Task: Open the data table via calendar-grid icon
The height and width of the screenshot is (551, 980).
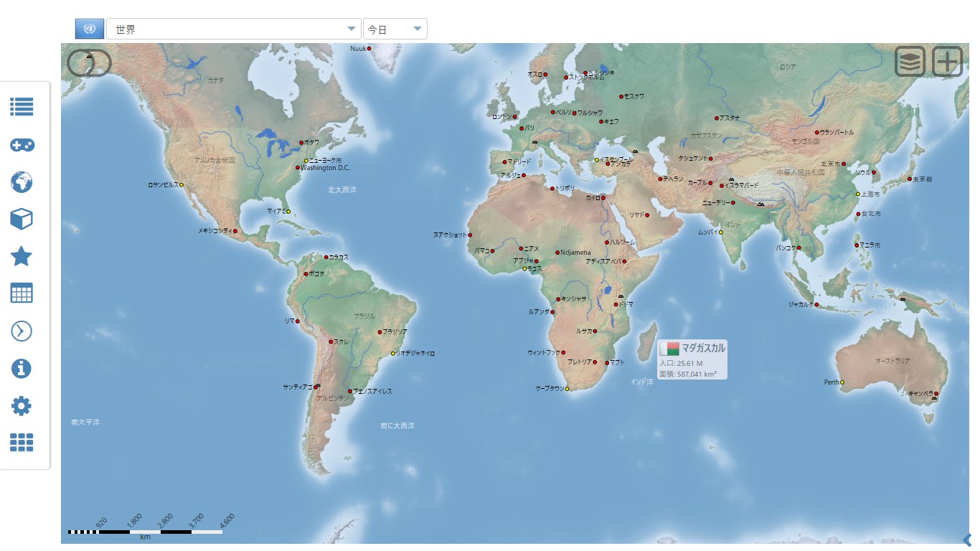Action: (22, 293)
